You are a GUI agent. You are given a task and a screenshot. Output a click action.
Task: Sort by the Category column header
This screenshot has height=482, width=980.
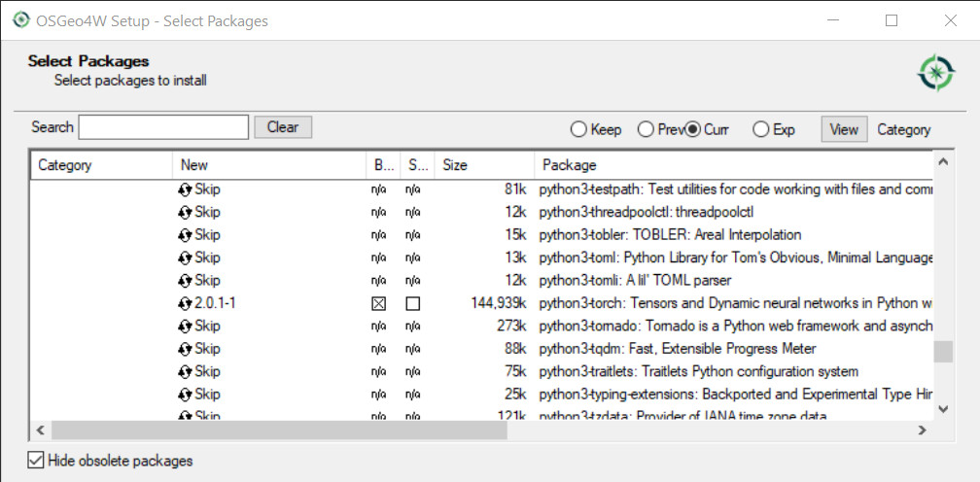pyautogui.click(x=101, y=165)
